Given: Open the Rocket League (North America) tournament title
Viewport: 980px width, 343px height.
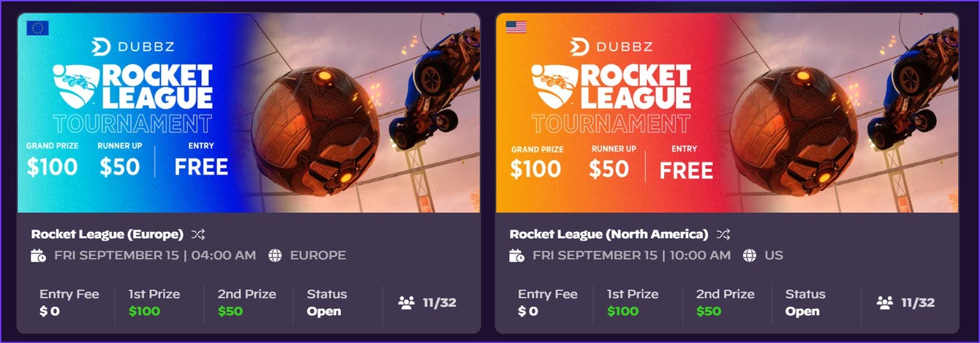Looking at the screenshot, I should (609, 235).
